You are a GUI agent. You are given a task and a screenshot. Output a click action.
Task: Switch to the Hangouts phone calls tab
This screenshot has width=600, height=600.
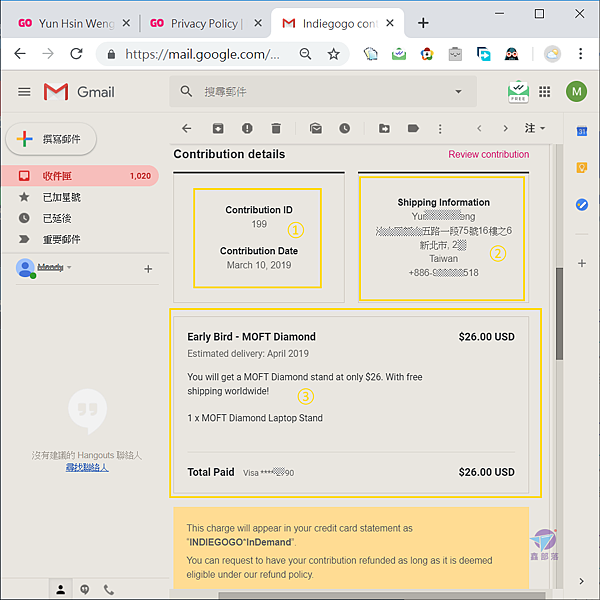[109, 590]
